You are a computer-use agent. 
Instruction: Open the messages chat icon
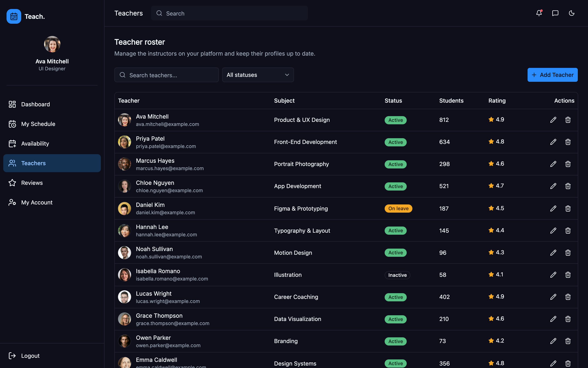(x=555, y=13)
